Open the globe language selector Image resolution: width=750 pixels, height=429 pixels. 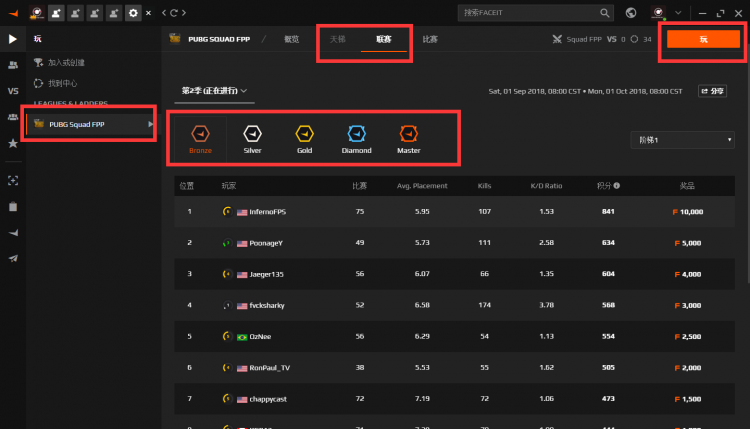pos(631,13)
